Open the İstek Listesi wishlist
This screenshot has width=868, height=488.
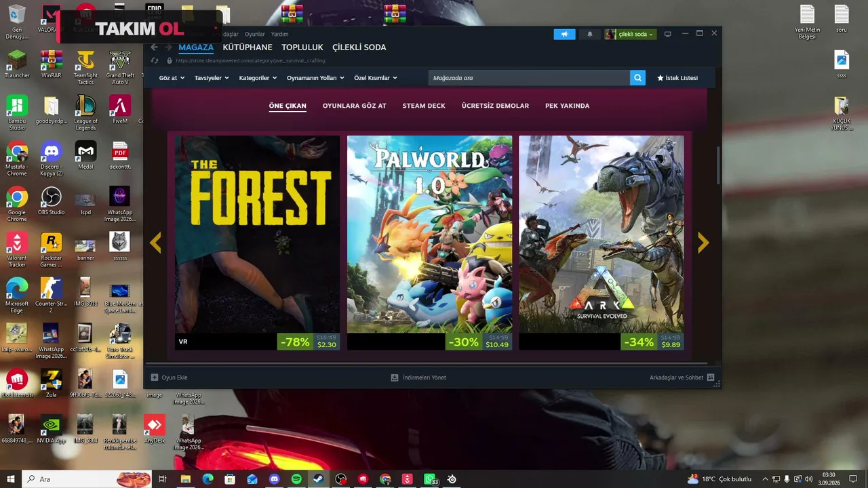[x=677, y=78]
